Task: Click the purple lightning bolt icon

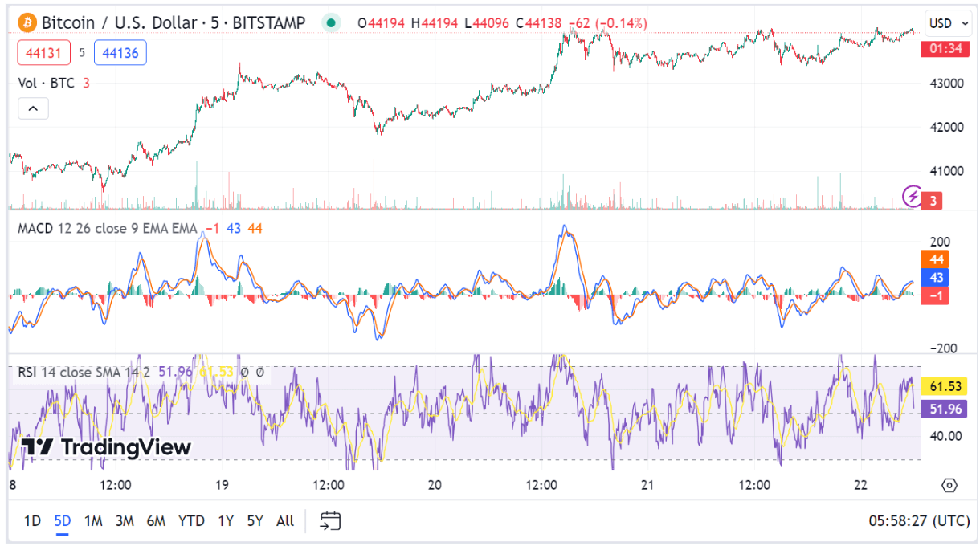Action: coord(913,195)
